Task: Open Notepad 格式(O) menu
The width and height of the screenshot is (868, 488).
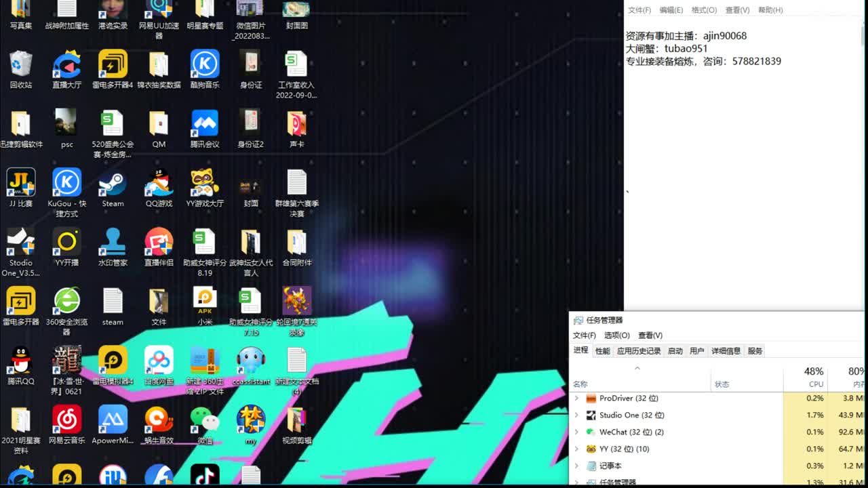Action: pyautogui.click(x=704, y=10)
